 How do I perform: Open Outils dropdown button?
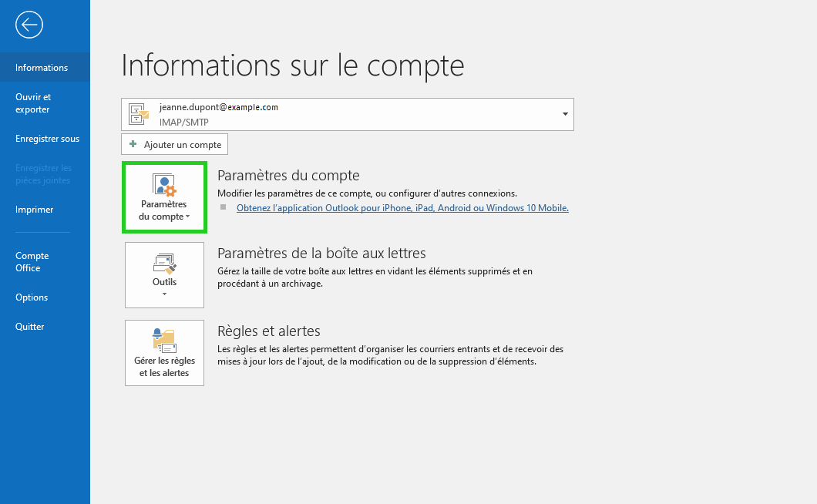[x=164, y=275]
